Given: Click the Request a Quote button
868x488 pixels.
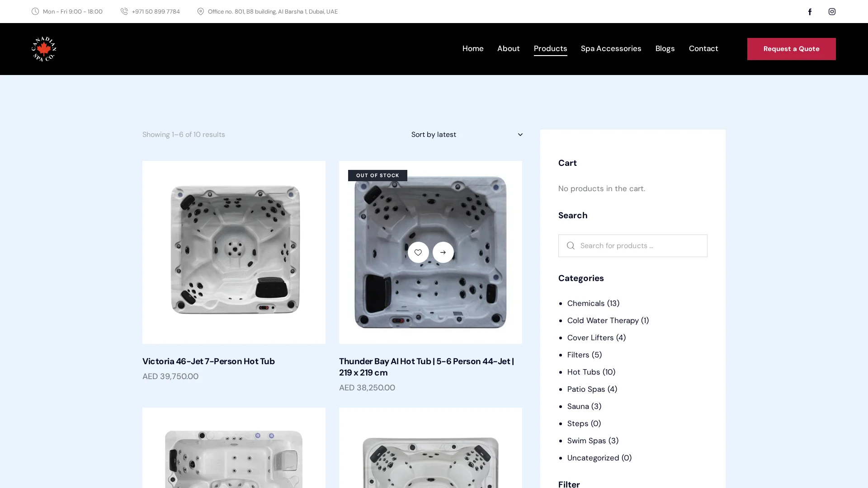Looking at the screenshot, I should click(x=791, y=49).
